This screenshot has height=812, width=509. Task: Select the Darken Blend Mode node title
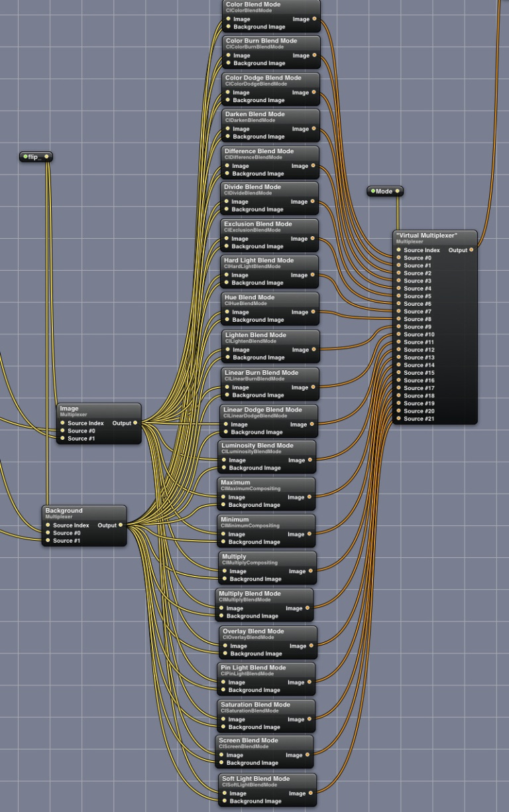tap(254, 114)
